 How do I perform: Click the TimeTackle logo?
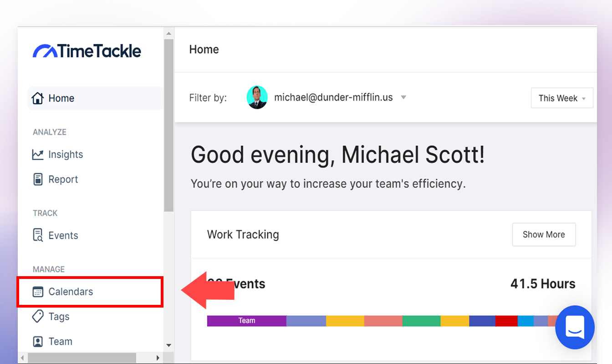87,51
